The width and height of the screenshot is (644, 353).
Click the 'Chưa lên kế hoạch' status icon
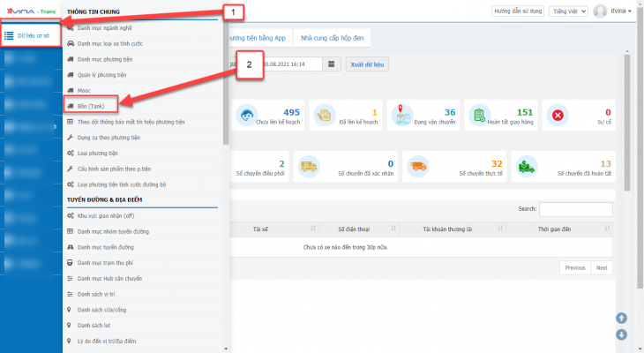click(247, 115)
